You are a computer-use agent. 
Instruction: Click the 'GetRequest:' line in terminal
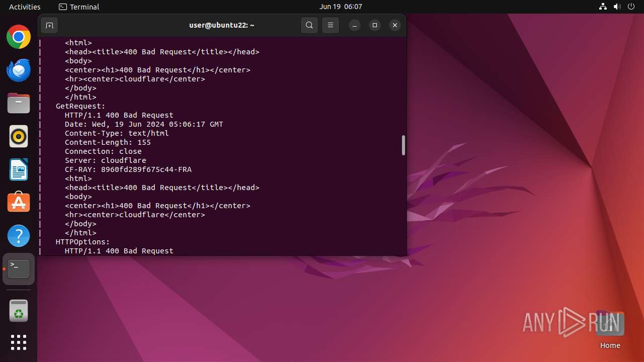point(80,106)
